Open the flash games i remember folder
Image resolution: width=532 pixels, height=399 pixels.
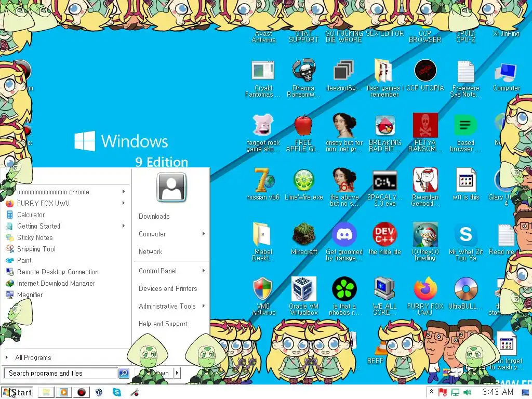384,71
